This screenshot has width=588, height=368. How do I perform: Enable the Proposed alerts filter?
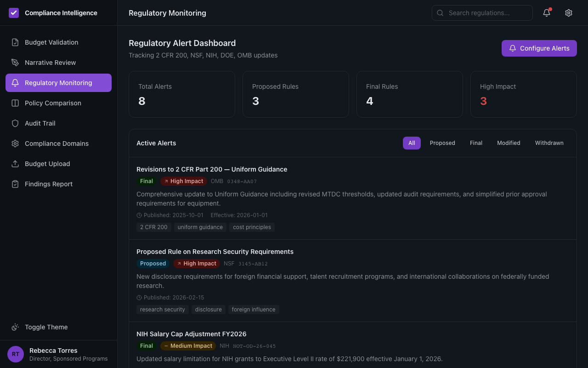point(442,143)
